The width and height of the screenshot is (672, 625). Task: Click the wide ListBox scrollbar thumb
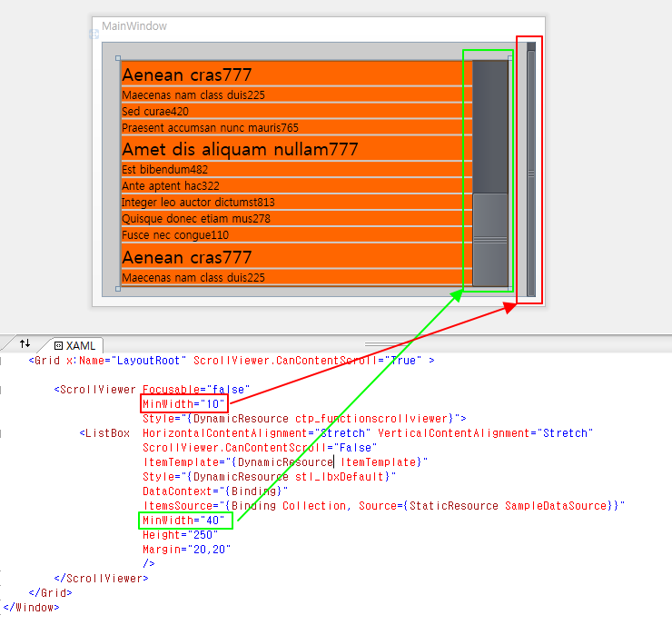click(x=490, y=240)
